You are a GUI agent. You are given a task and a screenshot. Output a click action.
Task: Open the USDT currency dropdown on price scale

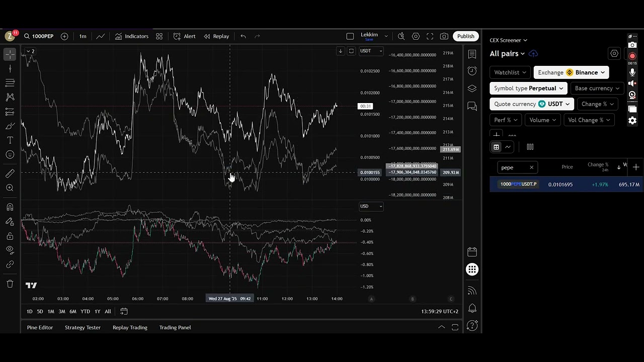tap(371, 51)
